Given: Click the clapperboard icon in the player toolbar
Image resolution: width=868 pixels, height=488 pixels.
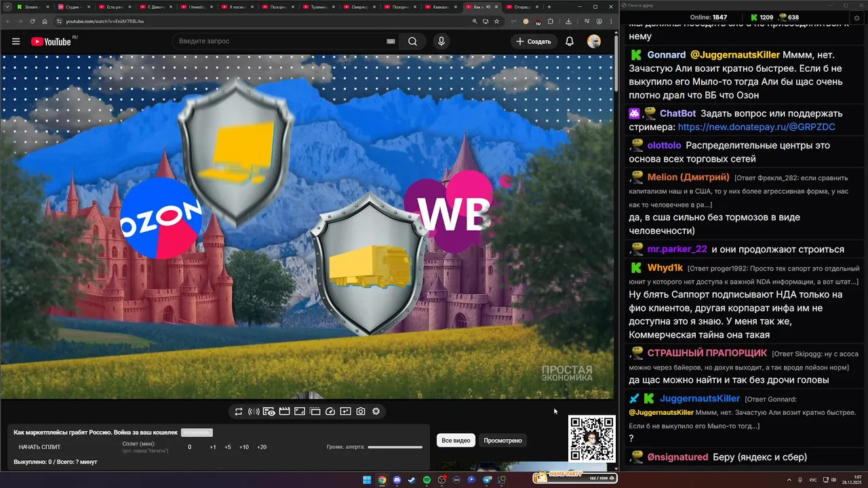Looking at the screenshot, I should 284,411.
